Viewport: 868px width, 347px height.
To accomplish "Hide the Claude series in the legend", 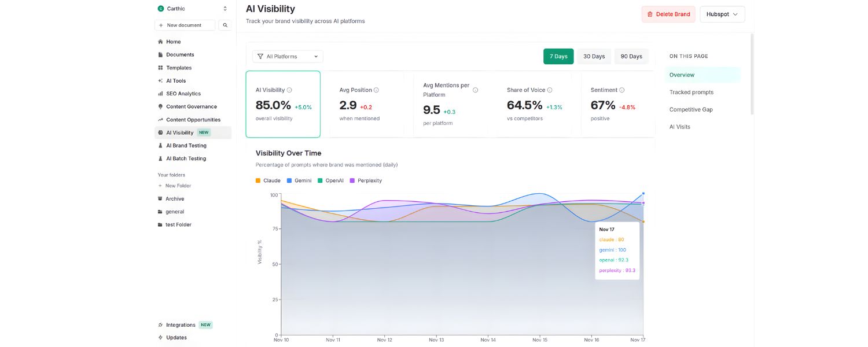I will 268,180.
